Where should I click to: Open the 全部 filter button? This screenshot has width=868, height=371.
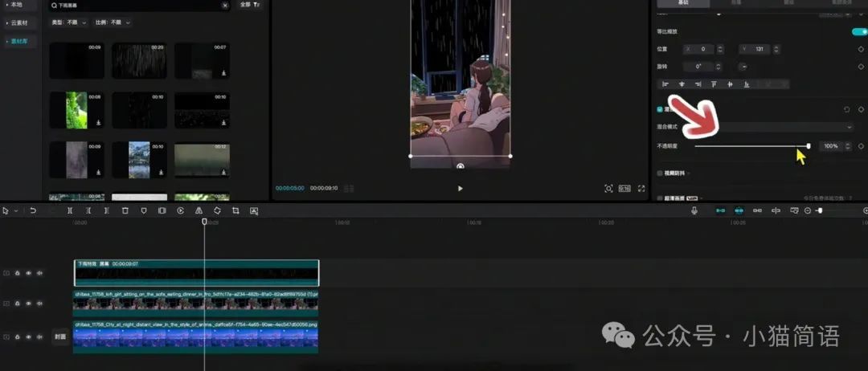coord(250,5)
